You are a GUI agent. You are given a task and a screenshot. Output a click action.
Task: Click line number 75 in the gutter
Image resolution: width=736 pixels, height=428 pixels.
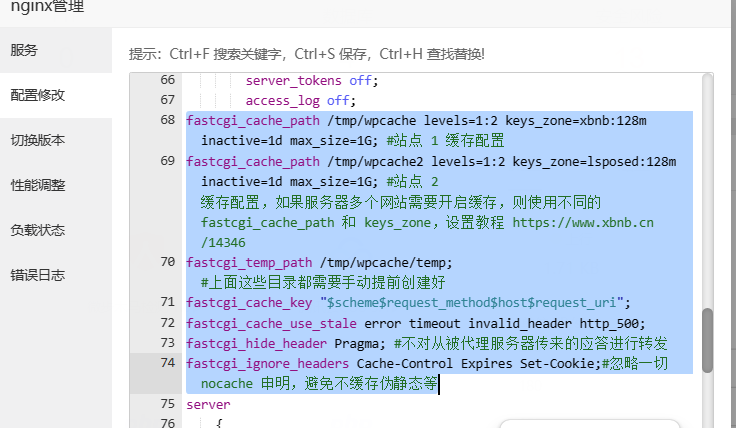tap(166, 404)
